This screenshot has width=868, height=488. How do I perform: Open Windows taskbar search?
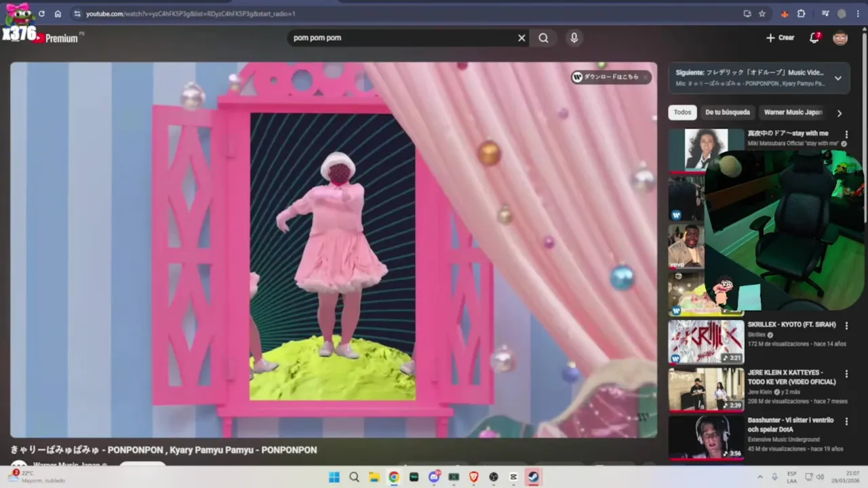click(x=354, y=477)
